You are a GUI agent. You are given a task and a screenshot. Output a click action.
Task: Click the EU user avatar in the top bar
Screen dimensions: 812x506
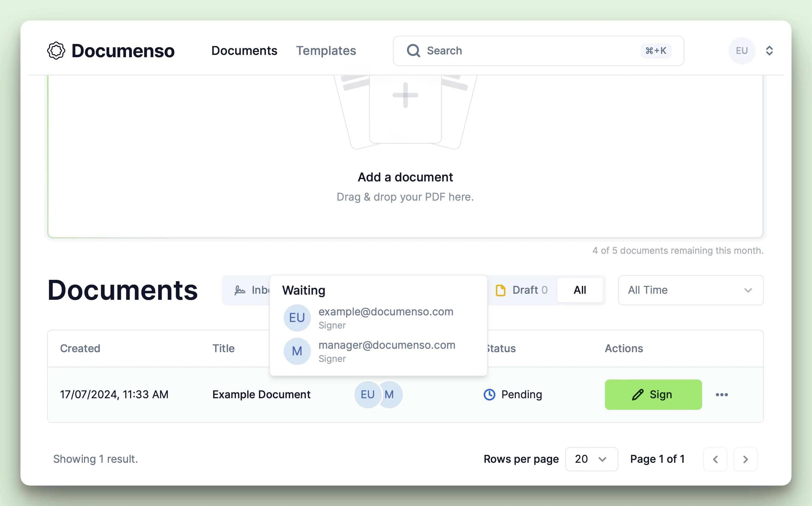742,51
